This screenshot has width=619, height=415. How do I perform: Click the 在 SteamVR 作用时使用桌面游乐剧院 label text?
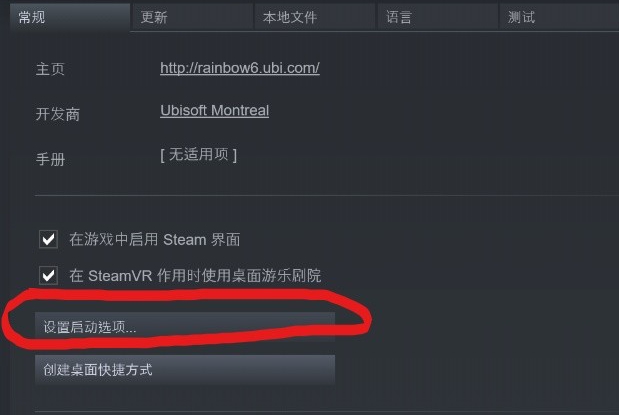(195, 275)
